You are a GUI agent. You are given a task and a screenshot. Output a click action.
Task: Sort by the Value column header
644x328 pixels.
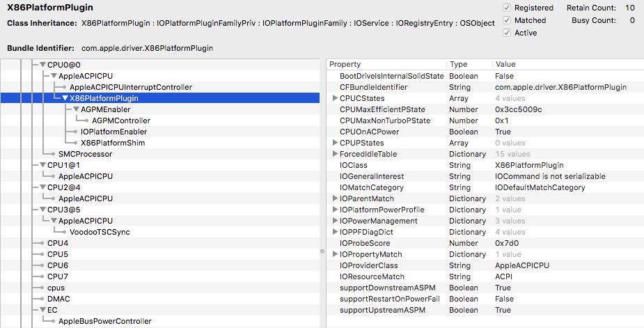tap(568, 64)
